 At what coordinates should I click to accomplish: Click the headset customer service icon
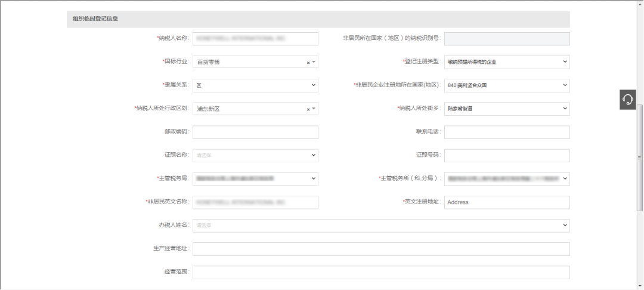[628, 99]
